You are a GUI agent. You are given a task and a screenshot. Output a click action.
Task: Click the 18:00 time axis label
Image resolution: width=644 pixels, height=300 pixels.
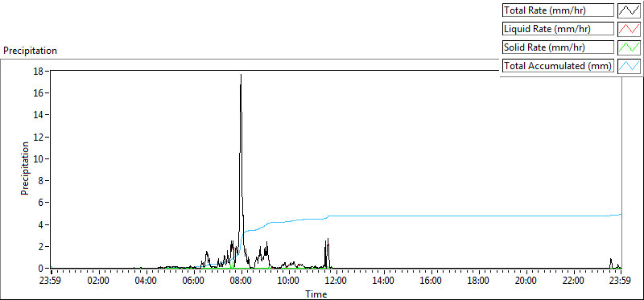[x=478, y=282]
